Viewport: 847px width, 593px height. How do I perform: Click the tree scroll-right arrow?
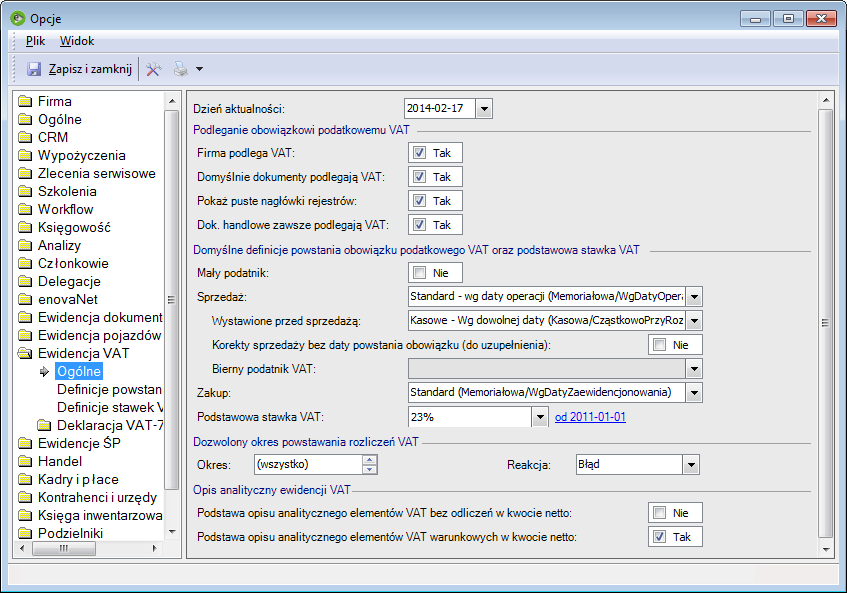tap(155, 549)
